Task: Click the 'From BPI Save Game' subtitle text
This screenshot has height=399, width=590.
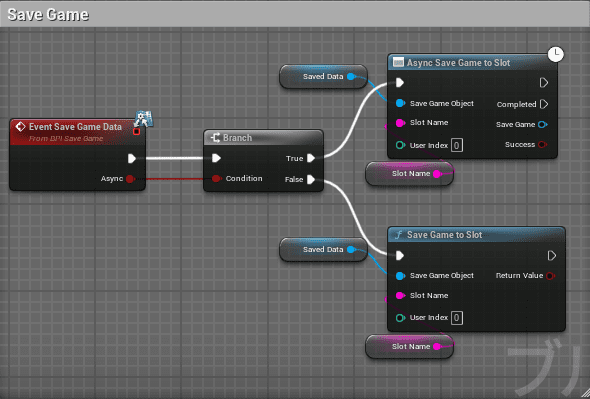Action: coord(66,139)
